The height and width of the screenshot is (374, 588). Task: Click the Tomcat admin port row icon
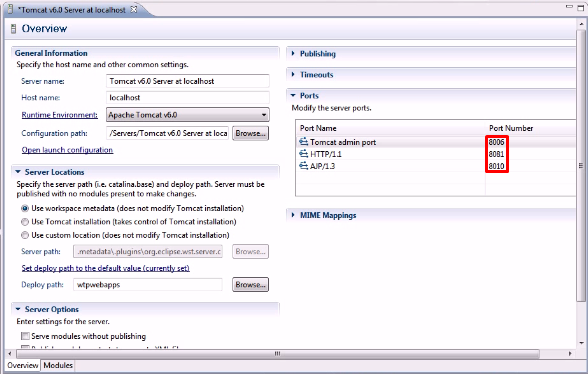pos(303,142)
